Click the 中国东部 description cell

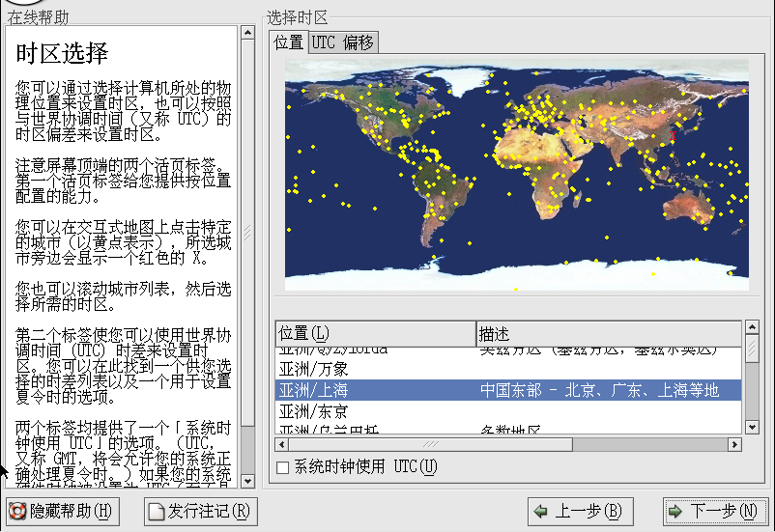tap(599, 390)
